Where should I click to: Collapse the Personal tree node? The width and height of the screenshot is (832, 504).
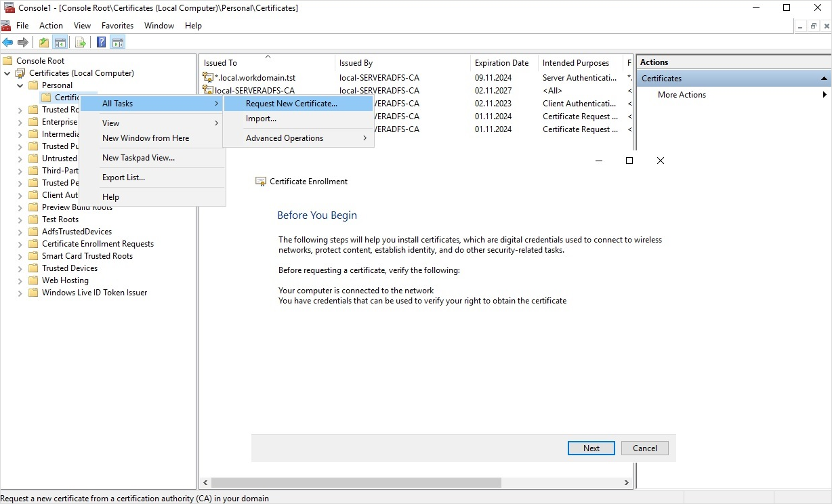(20, 85)
